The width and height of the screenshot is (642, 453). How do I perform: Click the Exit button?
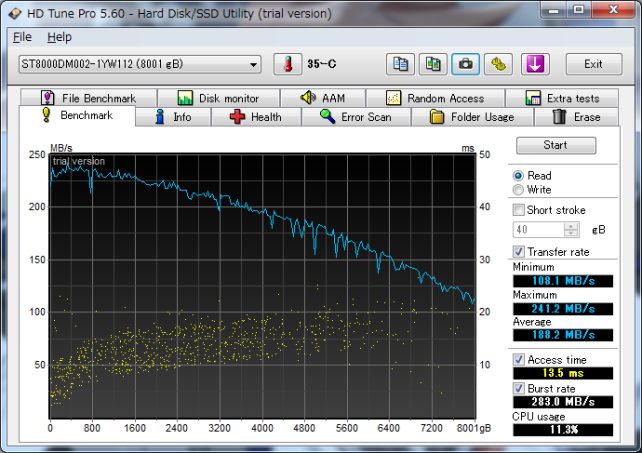pyautogui.click(x=593, y=65)
